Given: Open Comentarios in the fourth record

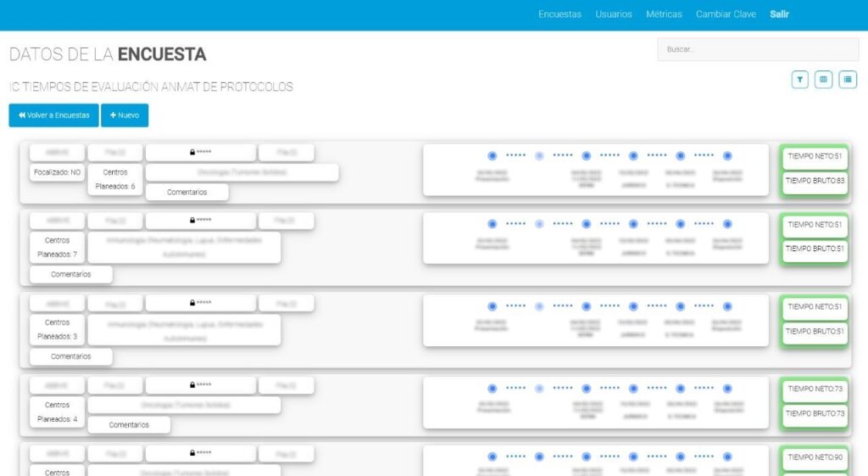Looking at the screenshot, I should point(129,424).
